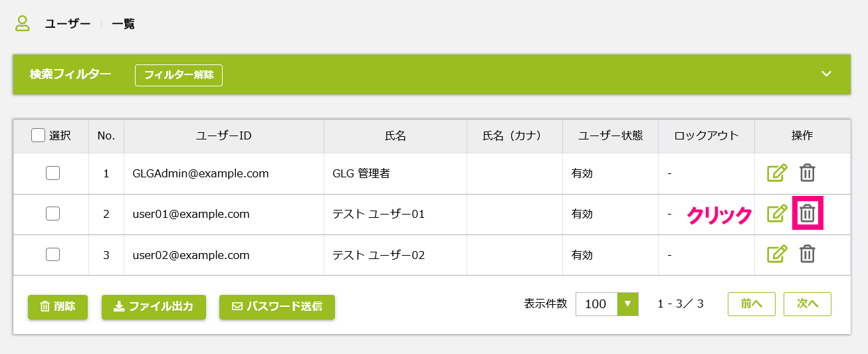Send passwords via パスワード送信 button
This screenshot has width=868, height=354.
pyautogui.click(x=277, y=307)
